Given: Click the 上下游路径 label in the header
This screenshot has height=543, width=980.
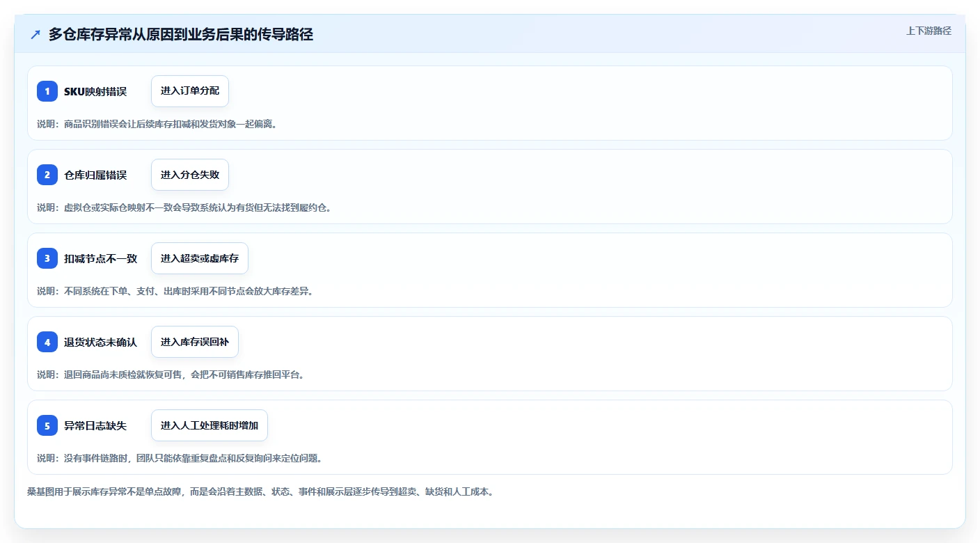Looking at the screenshot, I should 928,31.
